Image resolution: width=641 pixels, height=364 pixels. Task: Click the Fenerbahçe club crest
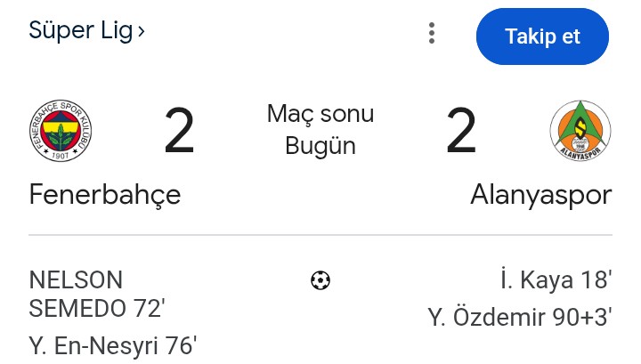coord(61,131)
